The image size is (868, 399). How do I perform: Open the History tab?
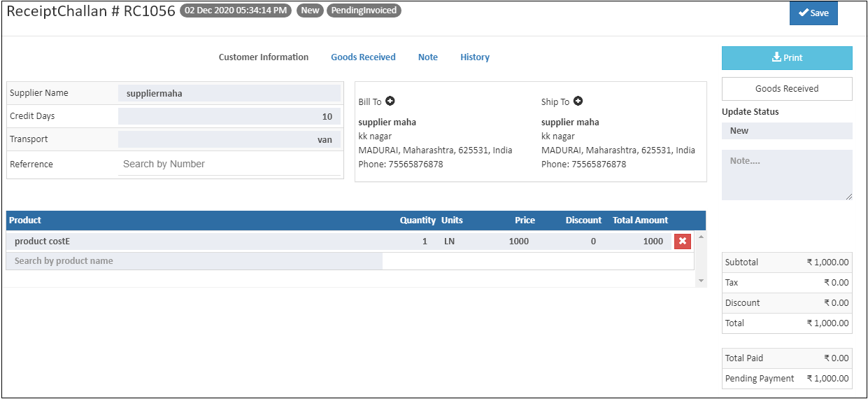[475, 57]
